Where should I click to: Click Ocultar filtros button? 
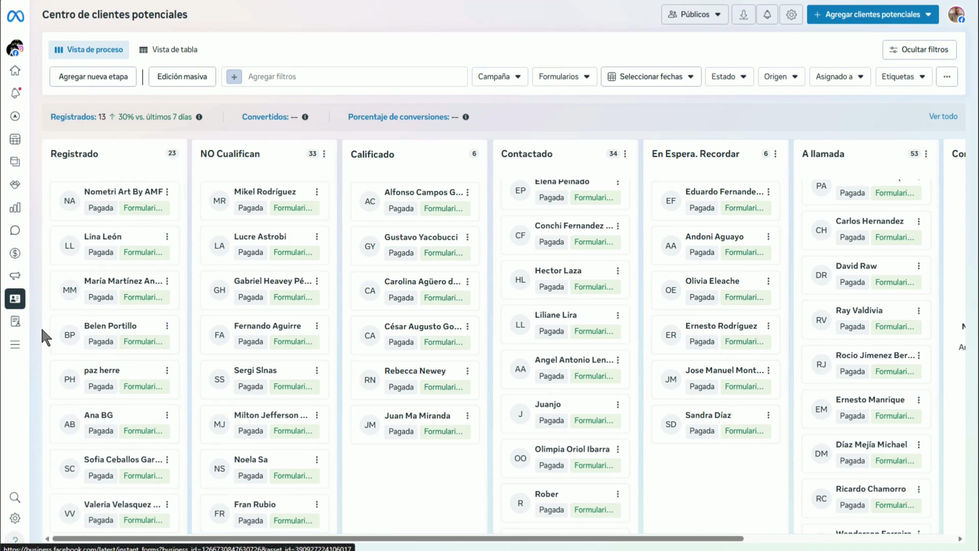920,49
